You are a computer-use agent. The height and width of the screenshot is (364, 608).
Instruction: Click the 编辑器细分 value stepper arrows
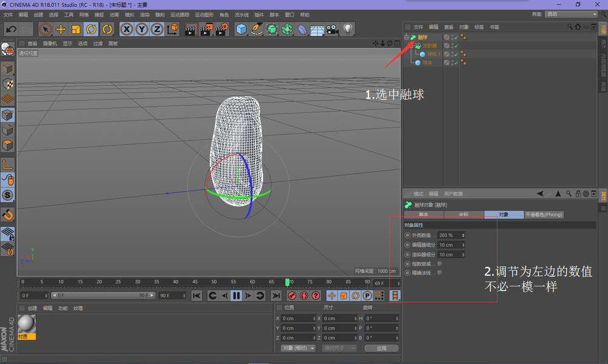[463, 245]
